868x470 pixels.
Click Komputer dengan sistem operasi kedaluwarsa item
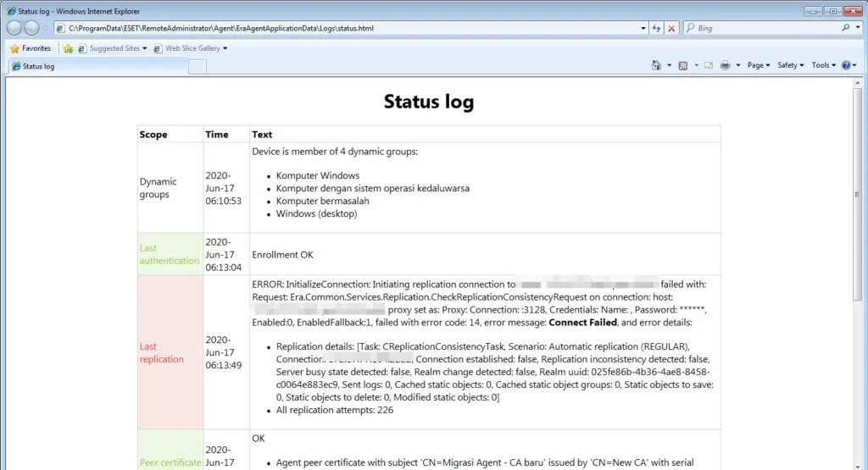coord(373,189)
